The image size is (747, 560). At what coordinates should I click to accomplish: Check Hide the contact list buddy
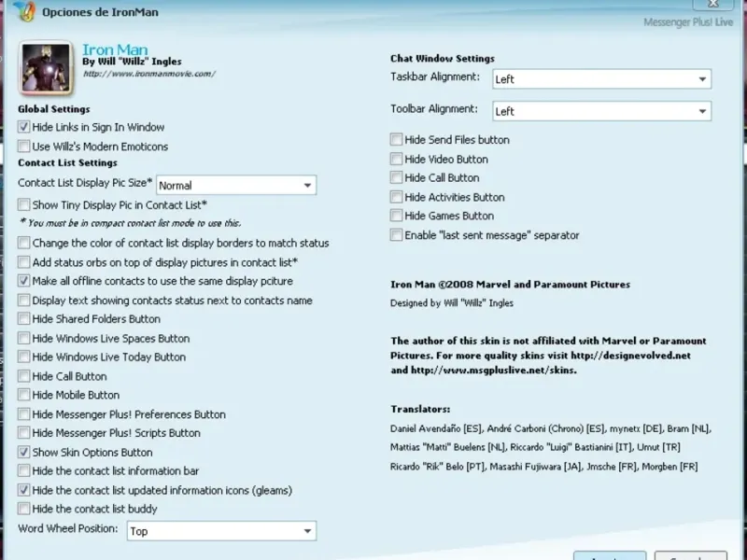point(23,509)
